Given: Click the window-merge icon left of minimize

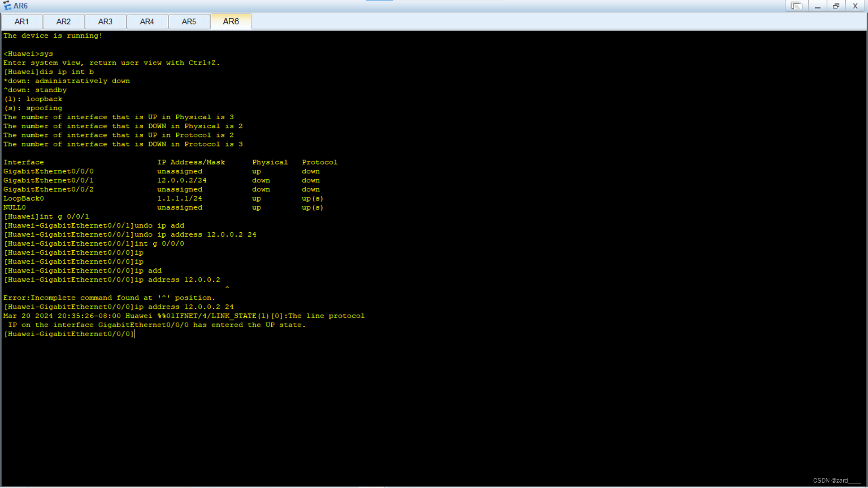Looking at the screenshot, I should click(x=797, y=6).
